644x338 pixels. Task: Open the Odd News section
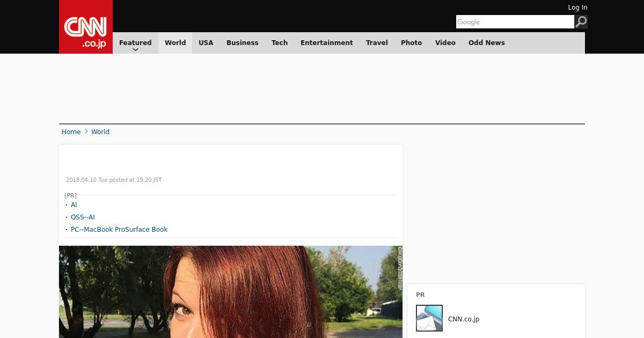click(x=487, y=43)
